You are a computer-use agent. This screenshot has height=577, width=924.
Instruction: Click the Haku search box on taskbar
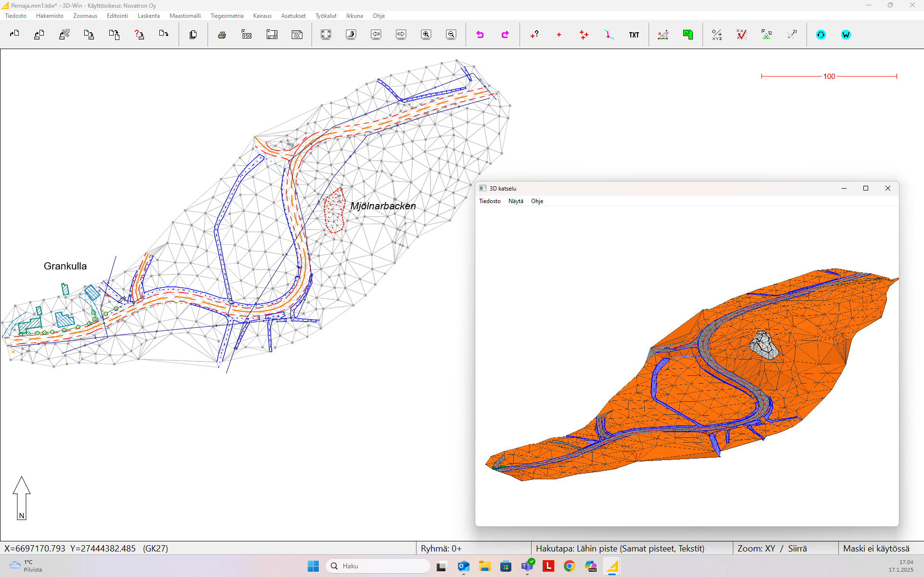tap(378, 566)
